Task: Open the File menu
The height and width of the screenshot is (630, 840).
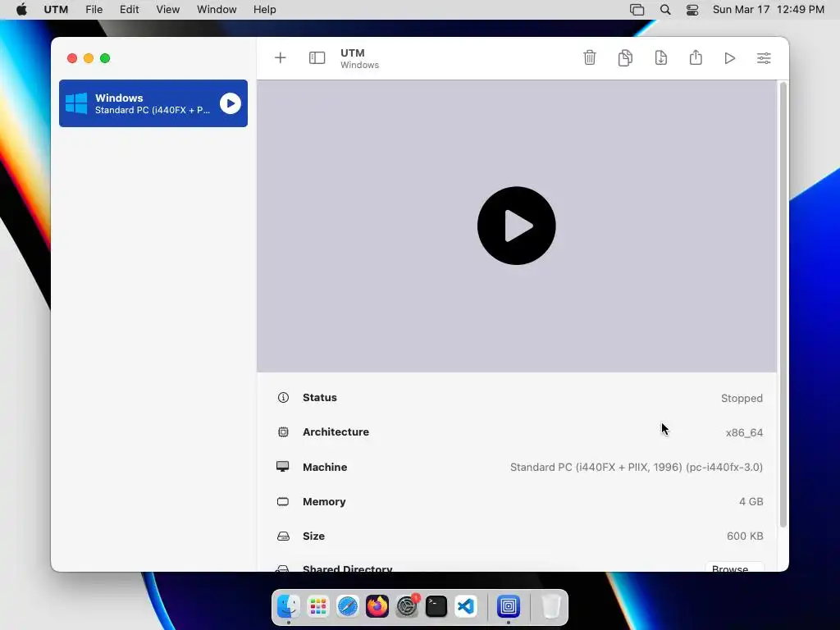Action: point(94,10)
